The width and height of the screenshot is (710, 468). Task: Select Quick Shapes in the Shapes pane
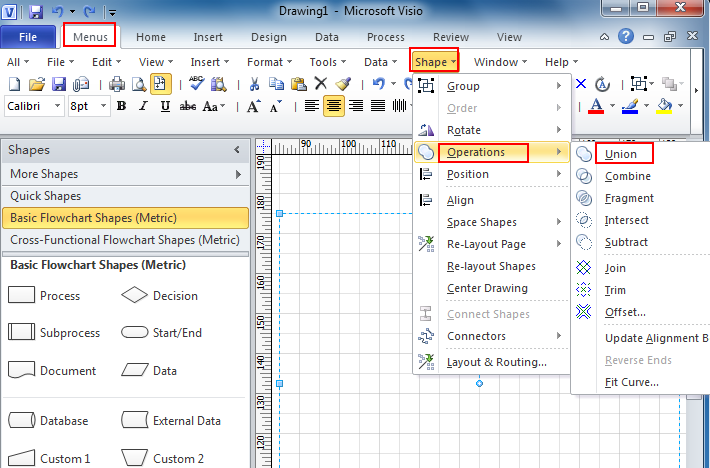125,196
